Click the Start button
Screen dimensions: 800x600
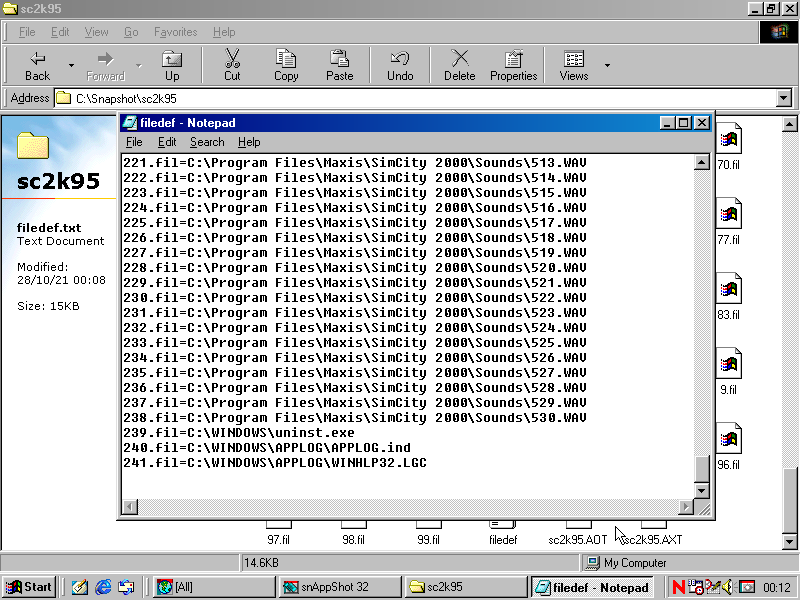[x=29, y=587]
